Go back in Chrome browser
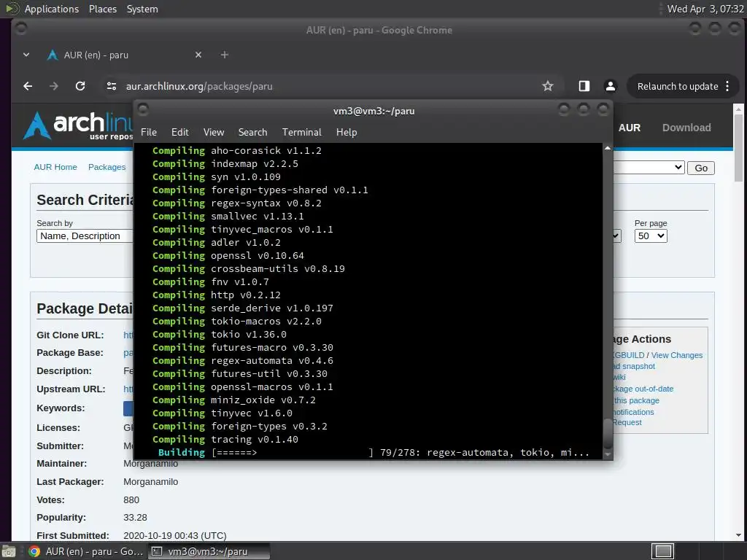Viewport: 747px width, 560px height. click(x=28, y=86)
